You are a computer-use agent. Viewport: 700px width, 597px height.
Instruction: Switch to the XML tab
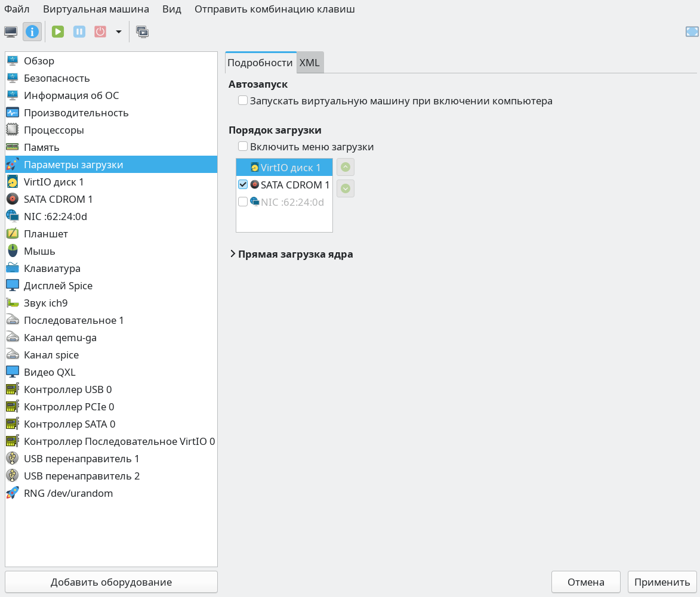click(x=309, y=63)
